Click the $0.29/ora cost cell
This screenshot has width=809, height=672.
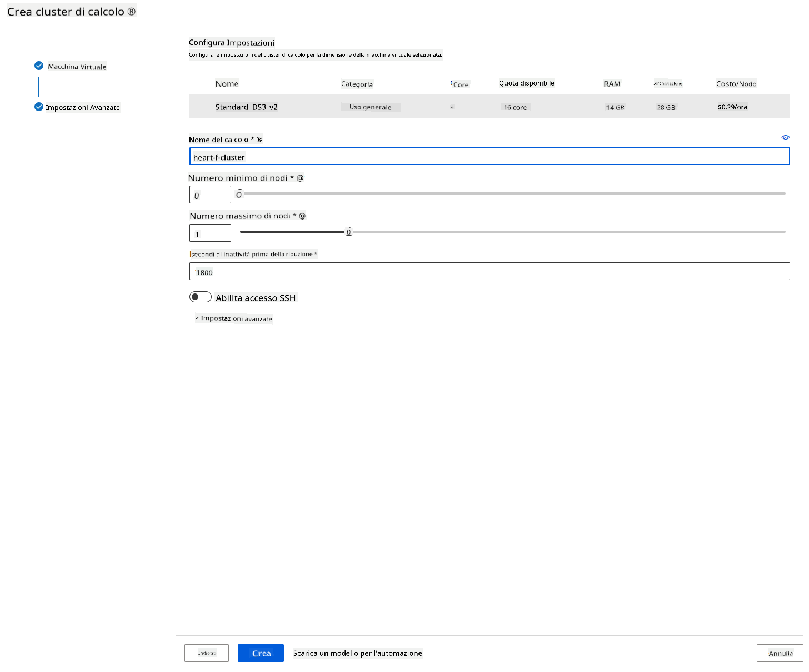(732, 107)
